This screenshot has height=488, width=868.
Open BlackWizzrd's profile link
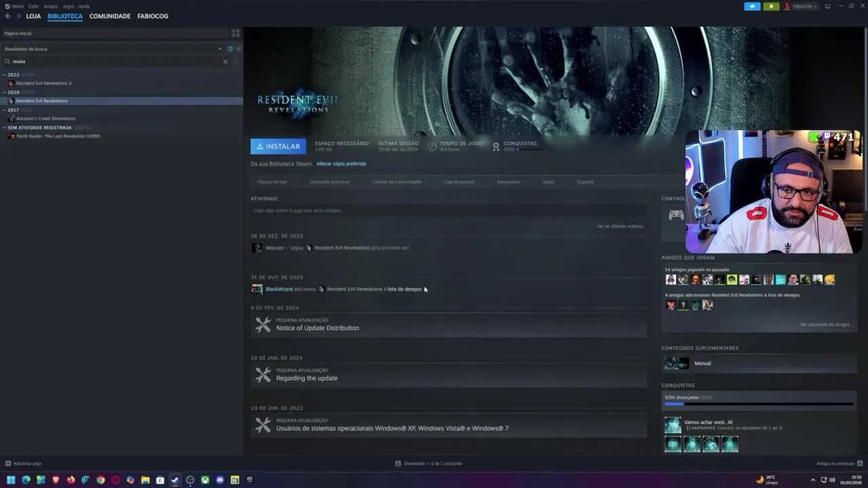pos(279,289)
